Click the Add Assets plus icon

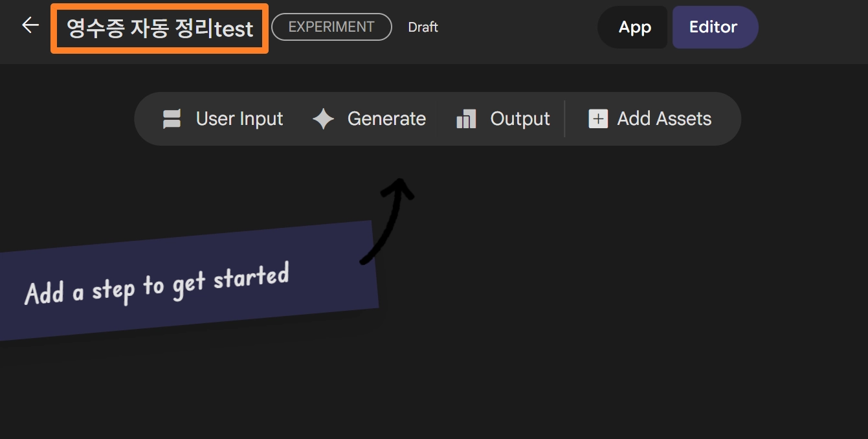[x=597, y=119]
